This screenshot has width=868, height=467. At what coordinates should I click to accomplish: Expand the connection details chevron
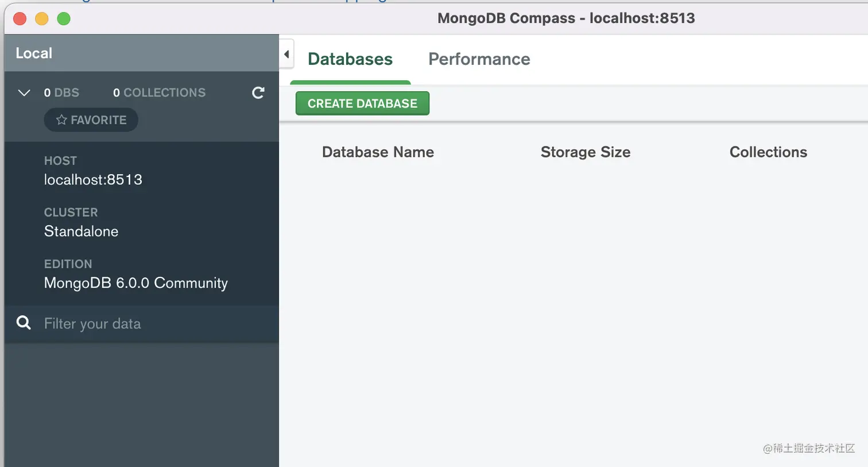click(x=24, y=92)
